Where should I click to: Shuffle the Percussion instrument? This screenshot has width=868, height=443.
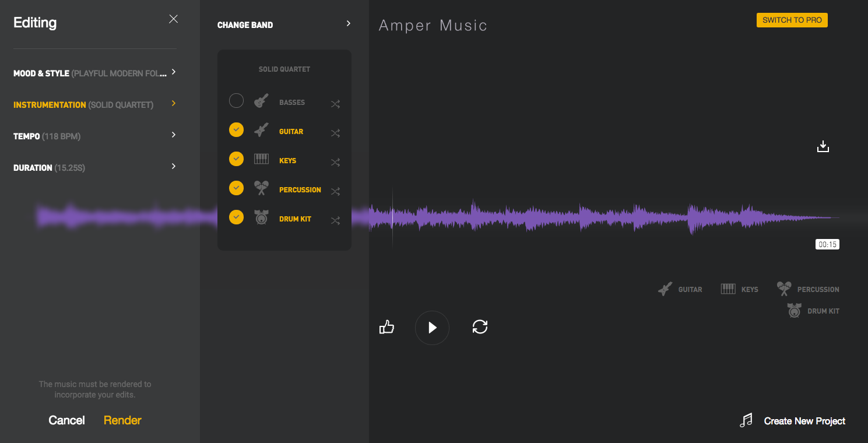[335, 191]
